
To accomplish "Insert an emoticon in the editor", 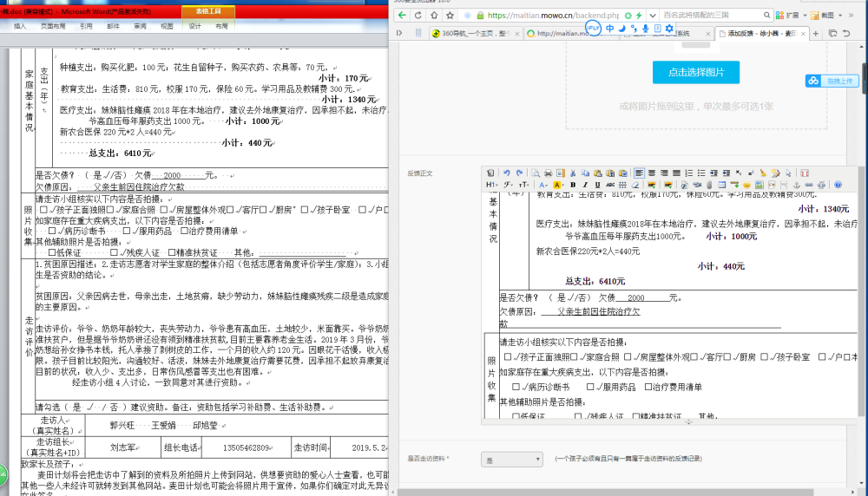I will pyautogui.click(x=746, y=186).
